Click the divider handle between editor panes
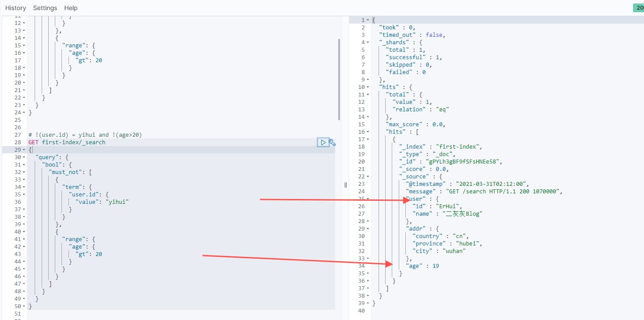Image resolution: width=644 pixels, height=320 pixels. [346, 185]
